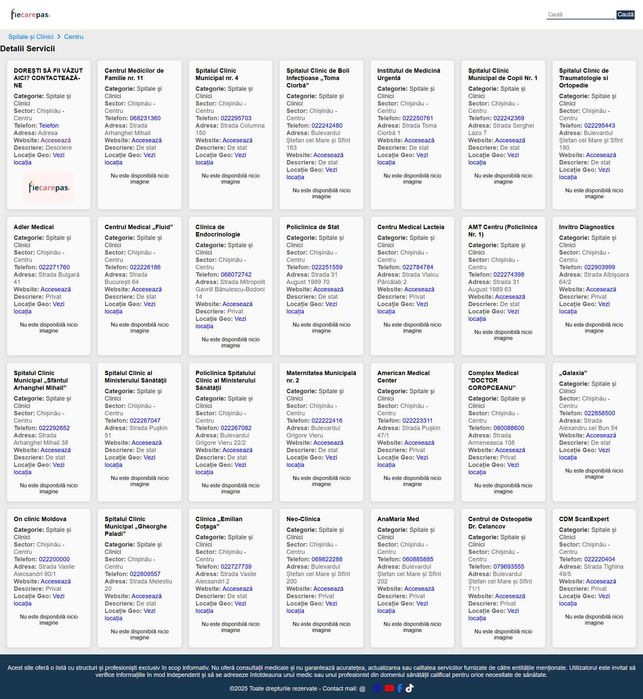
Task: Open On clinic Moldova website link
Action: 56,581
